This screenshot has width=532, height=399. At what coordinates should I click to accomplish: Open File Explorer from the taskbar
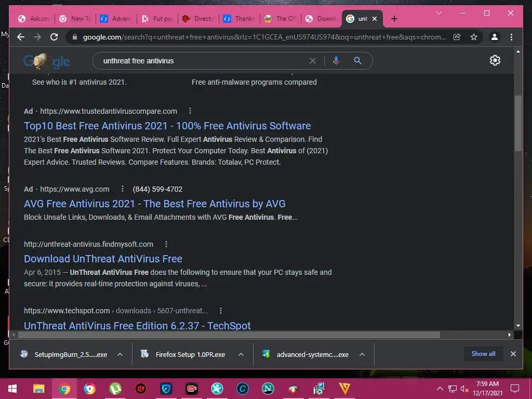(x=38, y=389)
